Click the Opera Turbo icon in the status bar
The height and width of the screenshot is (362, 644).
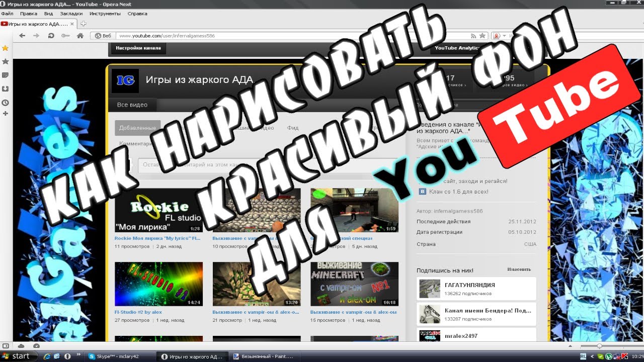pos(36,345)
